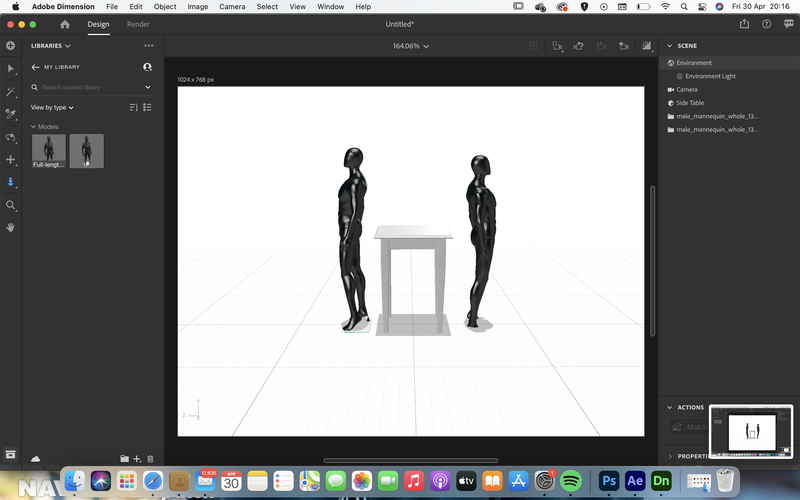Select the Hand pan tool
The width and height of the screenshot is (800, 500).
click(x=10, y=228)
